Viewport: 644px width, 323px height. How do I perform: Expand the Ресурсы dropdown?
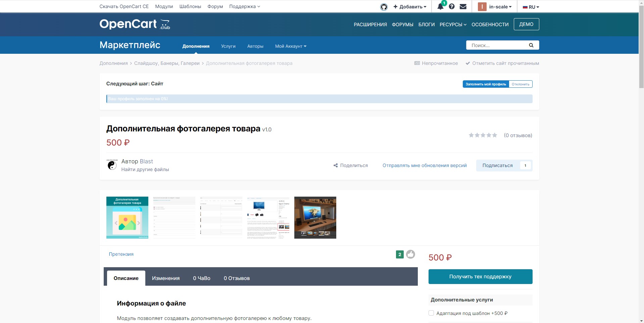pos(453,25)
